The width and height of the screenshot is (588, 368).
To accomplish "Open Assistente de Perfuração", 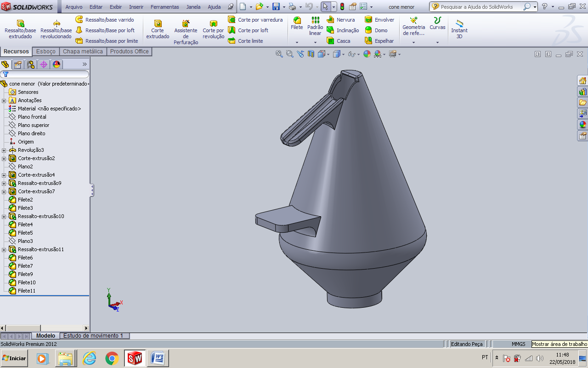I will coord(186,32).
